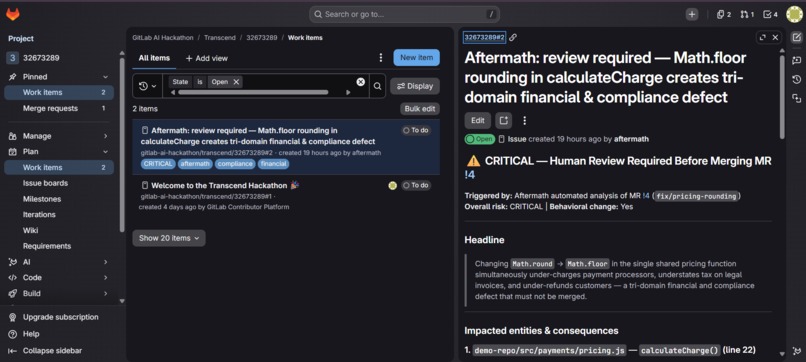Open assigned issues counter showing 2

pos(724,14)
